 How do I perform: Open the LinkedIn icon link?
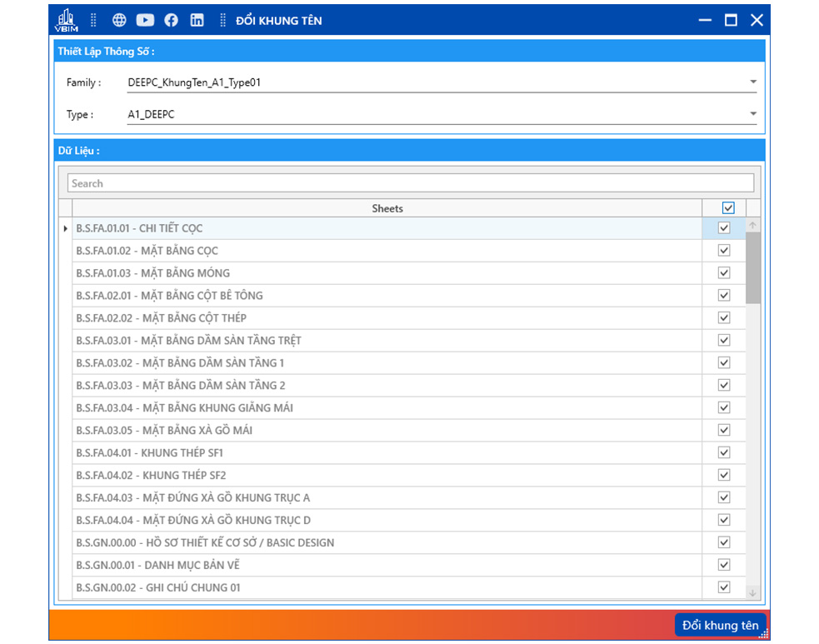click(197, 20)
